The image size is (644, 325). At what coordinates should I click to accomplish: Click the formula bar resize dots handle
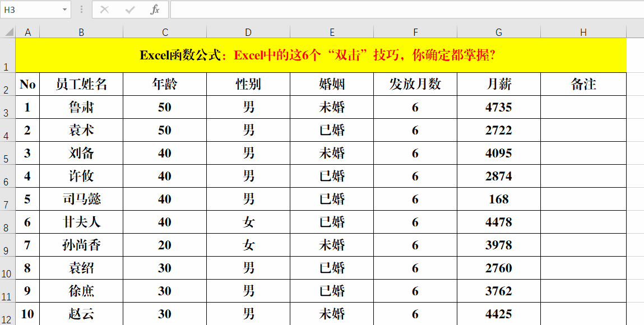[82, 10]
